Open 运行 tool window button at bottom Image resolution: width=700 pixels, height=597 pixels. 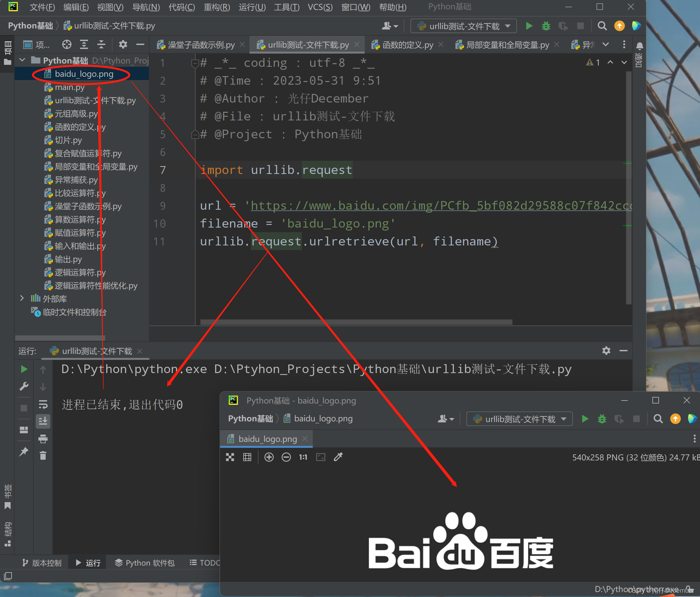coord(88,563)
